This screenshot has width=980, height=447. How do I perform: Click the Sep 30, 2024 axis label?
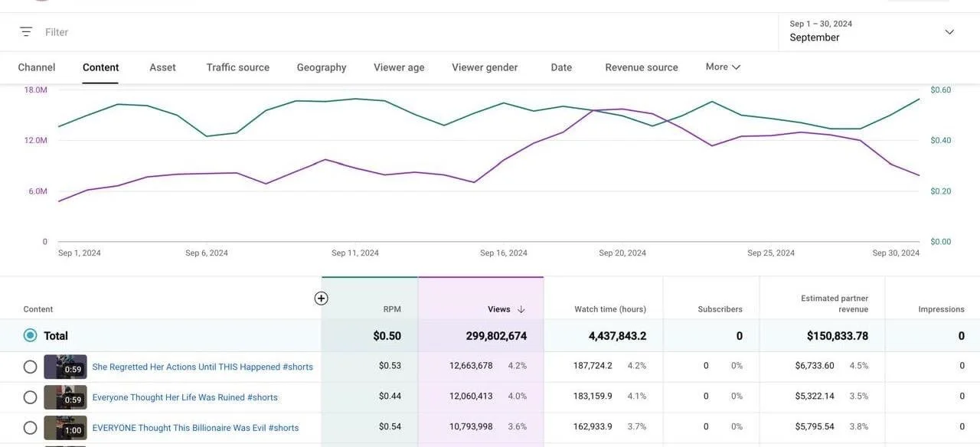click(896, 253)
